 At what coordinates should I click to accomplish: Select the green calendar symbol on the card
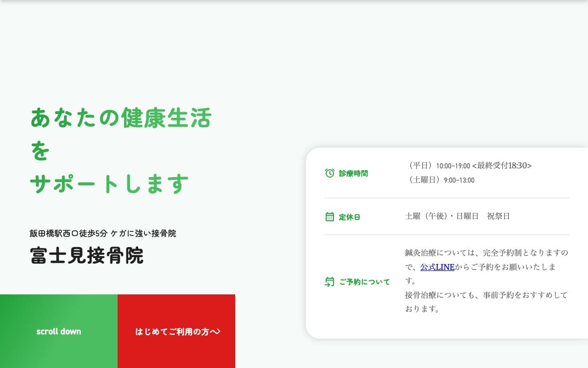coord(329,216)
